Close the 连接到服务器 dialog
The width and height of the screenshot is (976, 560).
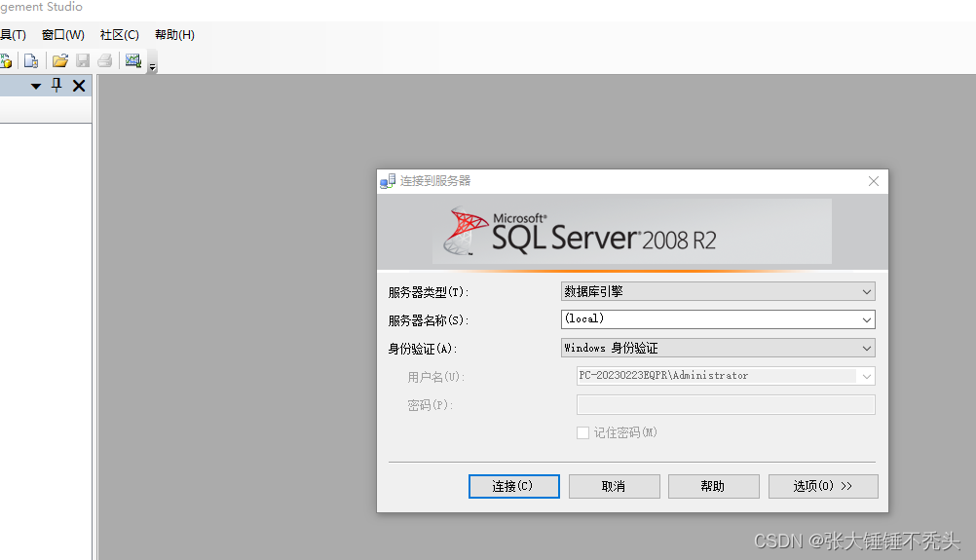coord(874,181)
